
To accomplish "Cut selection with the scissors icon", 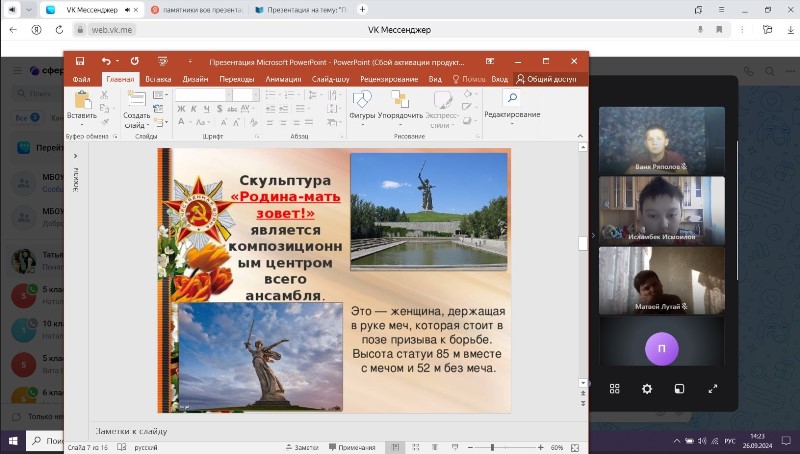I will pos(104,95).
